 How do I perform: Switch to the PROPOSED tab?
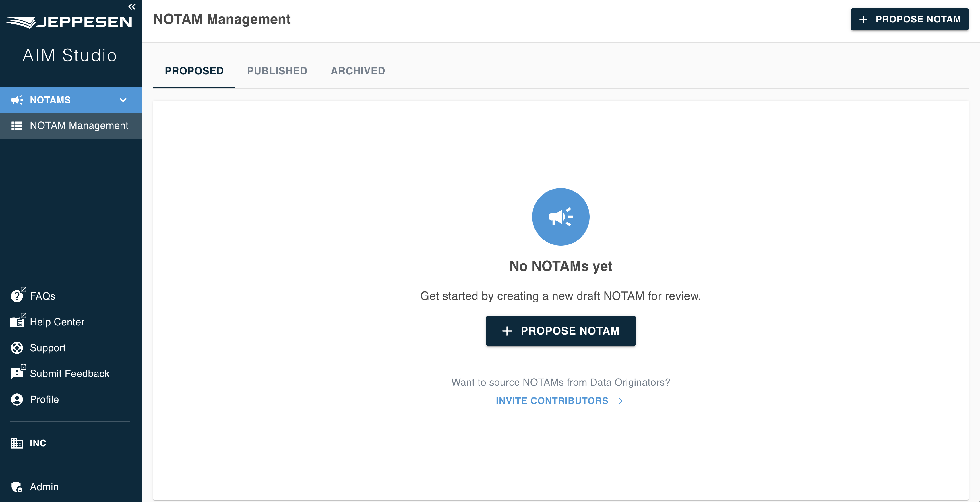pos(194,71)
